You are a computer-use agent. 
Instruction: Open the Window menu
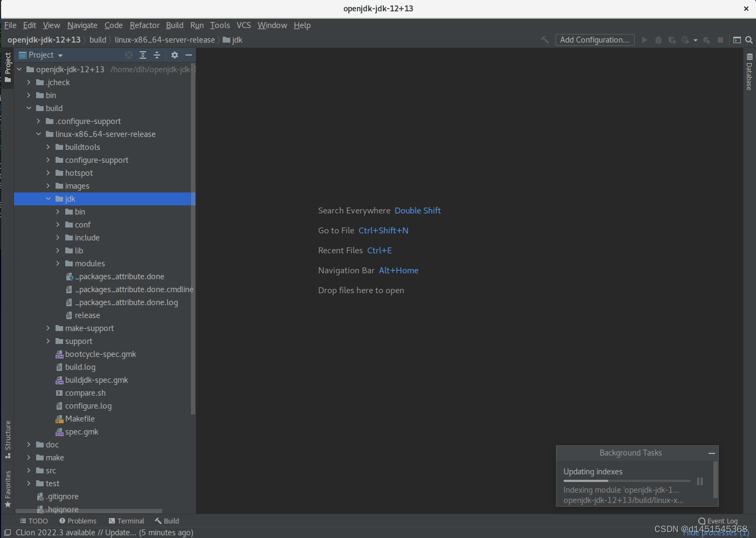[x=272, y=25]
